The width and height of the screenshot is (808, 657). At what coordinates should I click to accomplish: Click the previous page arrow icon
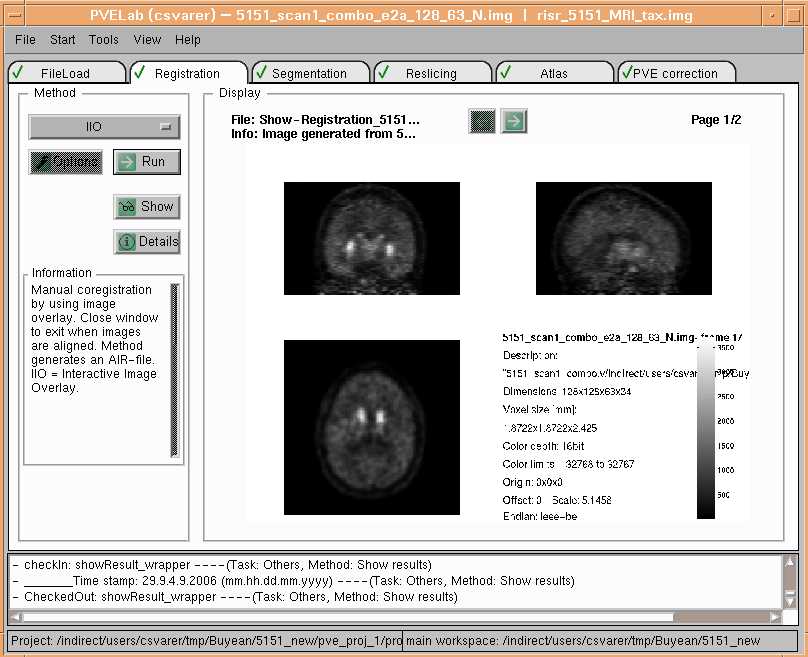pos(483,121)
